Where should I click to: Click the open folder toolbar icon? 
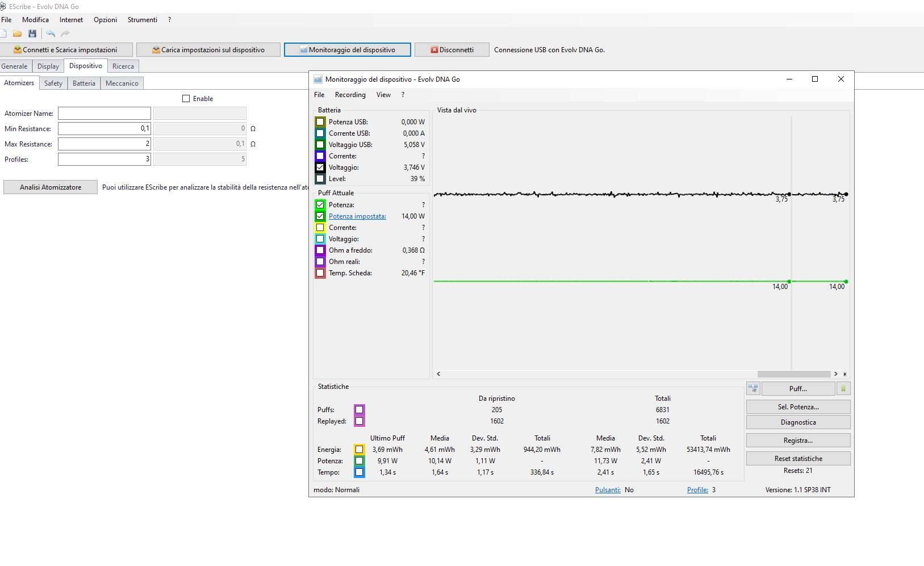[x=18, y=34]
